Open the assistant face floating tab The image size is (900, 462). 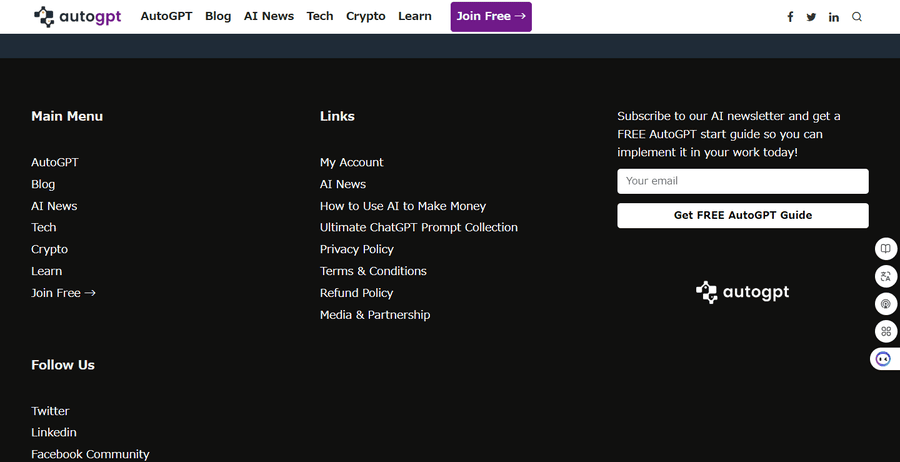[885, 359]
